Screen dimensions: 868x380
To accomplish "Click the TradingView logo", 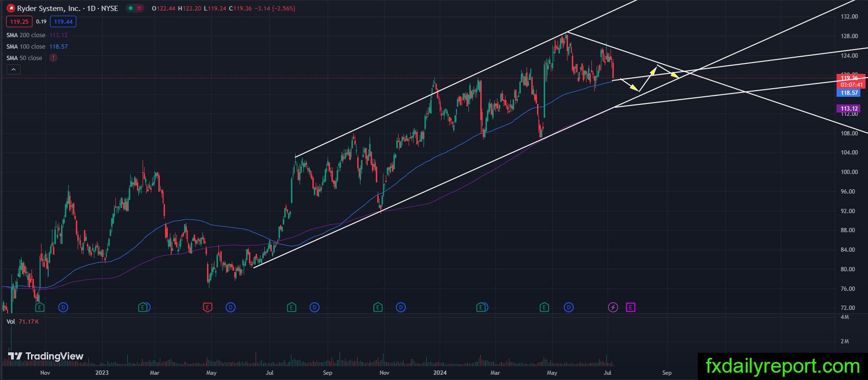I will [x=46, y=356].
